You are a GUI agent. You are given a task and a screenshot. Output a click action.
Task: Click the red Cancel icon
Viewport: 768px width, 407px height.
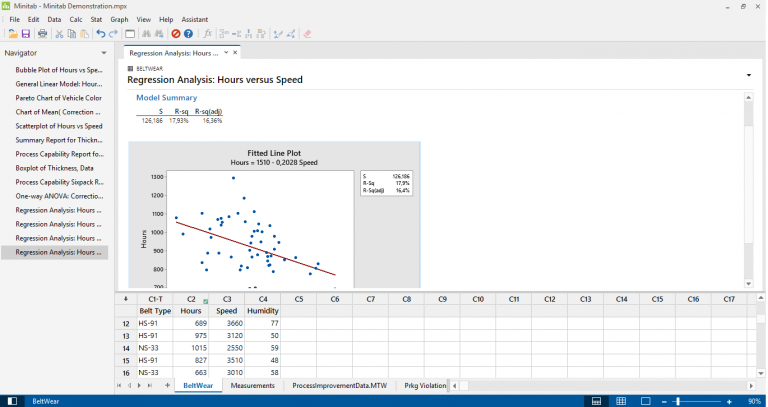[175, 34]
